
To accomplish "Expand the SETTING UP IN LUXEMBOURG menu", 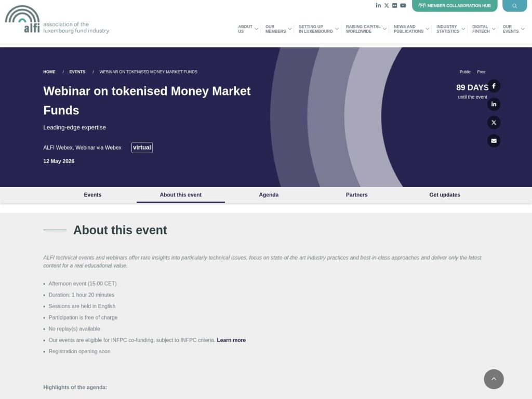I will point(318,29).
